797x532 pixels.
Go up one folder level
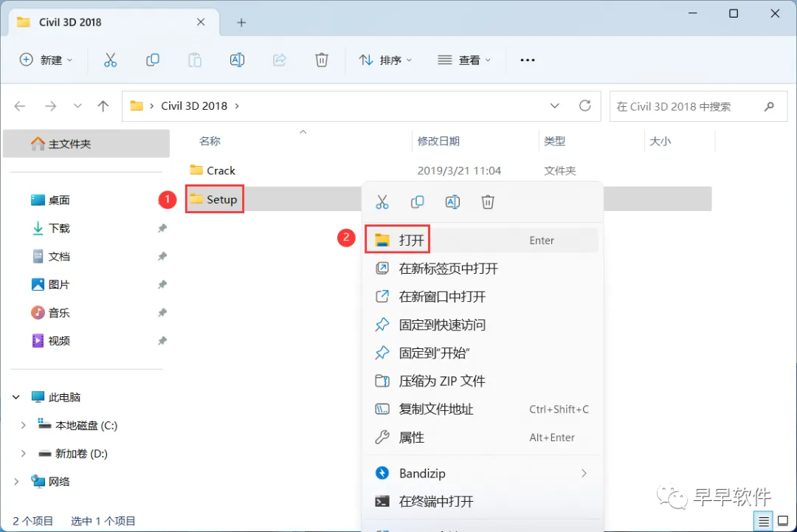pyautogui.click(x=103, y=106)
